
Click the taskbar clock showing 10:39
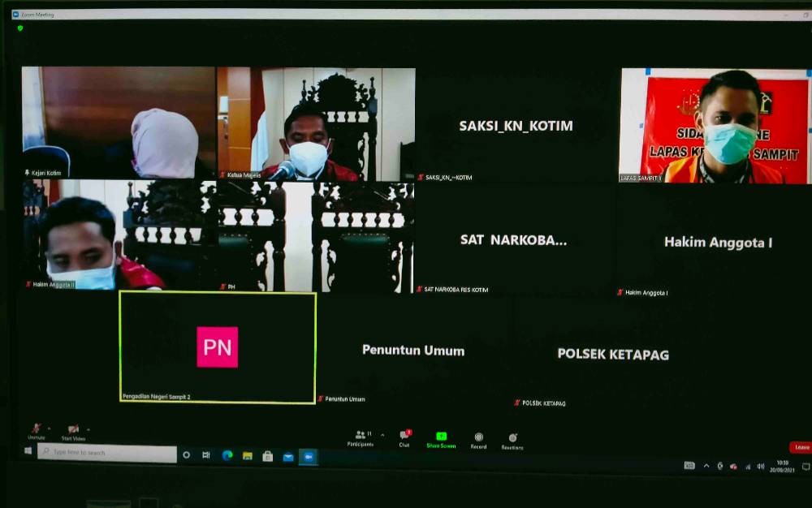pos(782,466)
